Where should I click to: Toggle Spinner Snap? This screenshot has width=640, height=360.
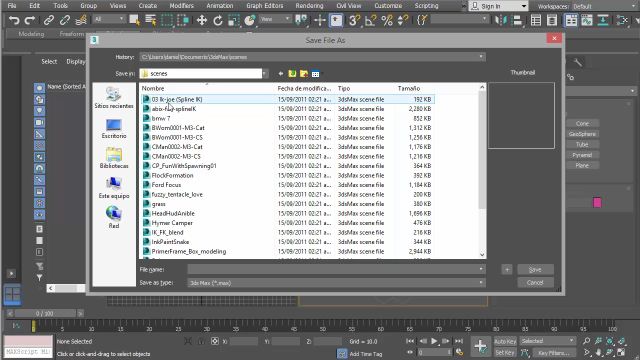(x=402, y=20)
